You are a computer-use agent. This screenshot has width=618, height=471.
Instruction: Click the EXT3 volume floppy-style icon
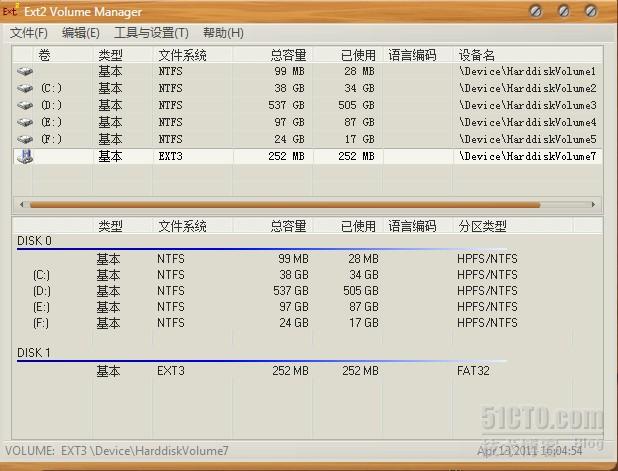[25, 156]
